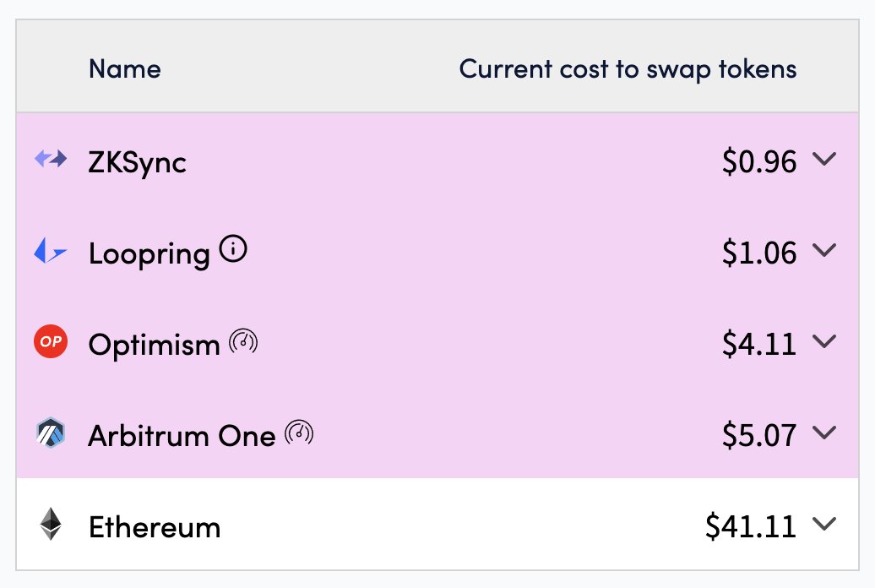
Task: Expand the Ethereum row chevron
Action: pos(824,524)
